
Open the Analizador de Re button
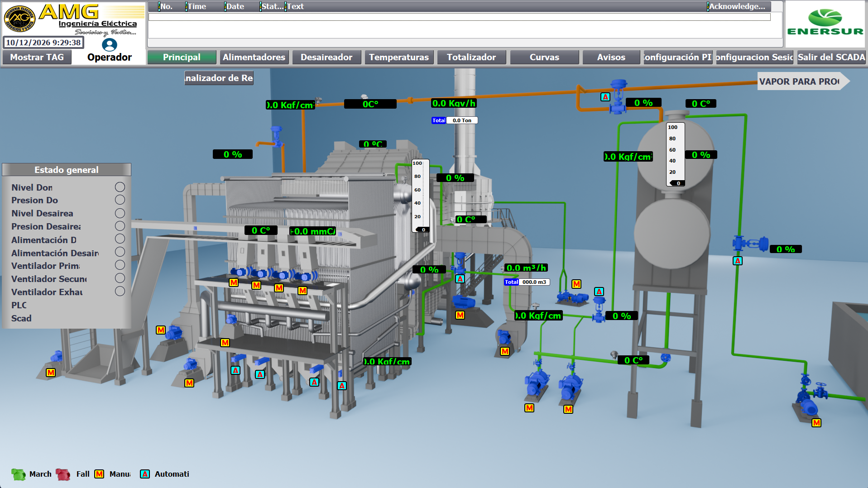[x=219, y=78]
